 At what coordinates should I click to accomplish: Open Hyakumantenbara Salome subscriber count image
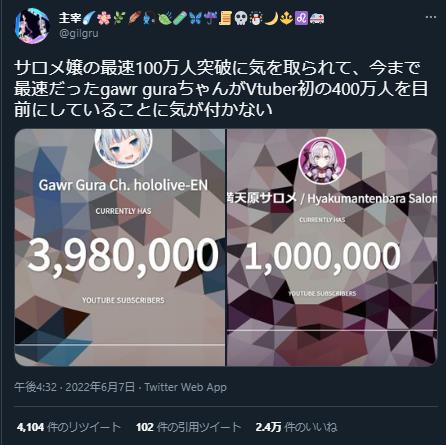332,248
